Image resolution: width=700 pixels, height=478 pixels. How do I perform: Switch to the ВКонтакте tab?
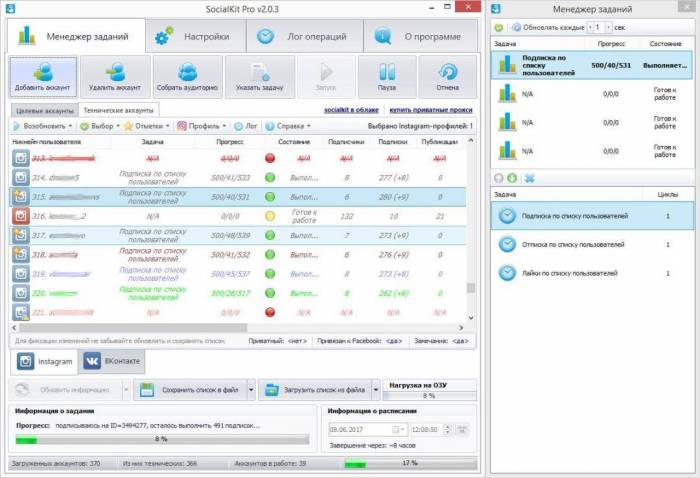coord(112,361)
